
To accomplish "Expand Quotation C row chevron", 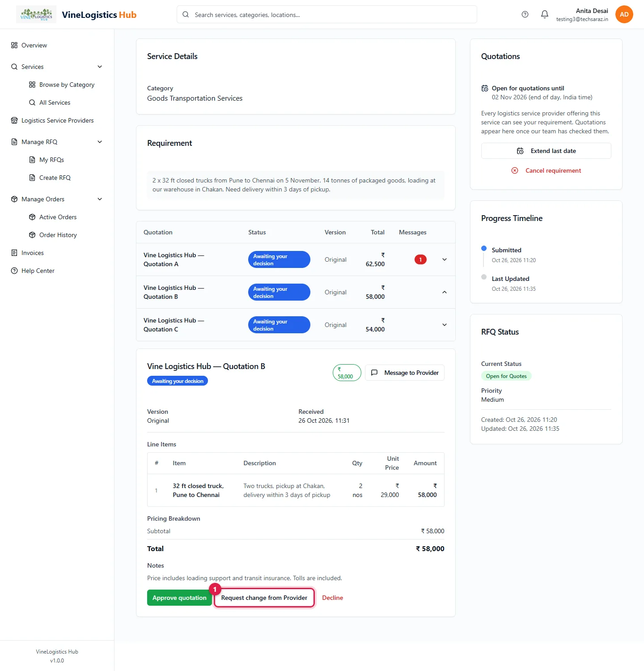I will pos(445,325).
